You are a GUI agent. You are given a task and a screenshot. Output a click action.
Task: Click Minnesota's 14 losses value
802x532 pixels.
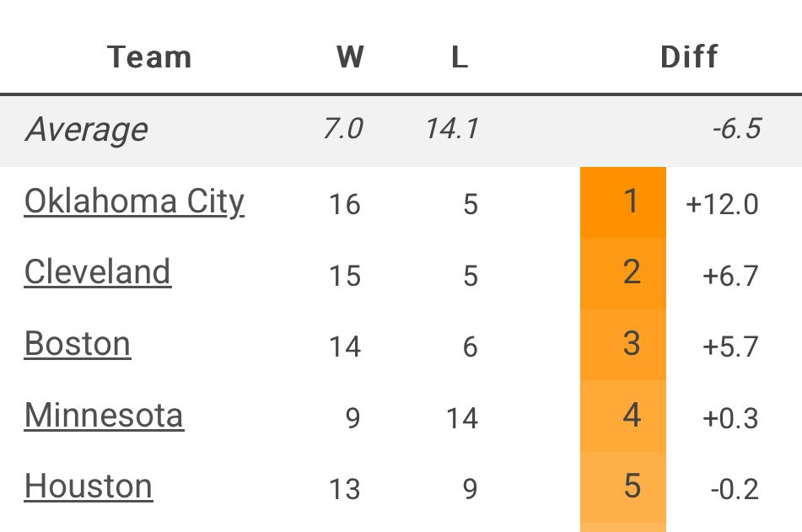pyautogui.click(x=462, y=418)
